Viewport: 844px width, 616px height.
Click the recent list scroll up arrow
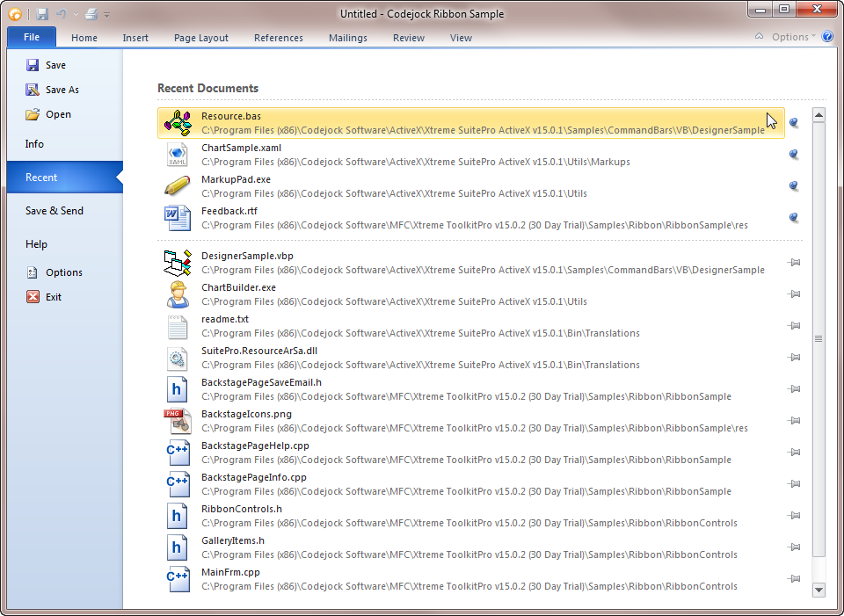(x=819, y=114)
